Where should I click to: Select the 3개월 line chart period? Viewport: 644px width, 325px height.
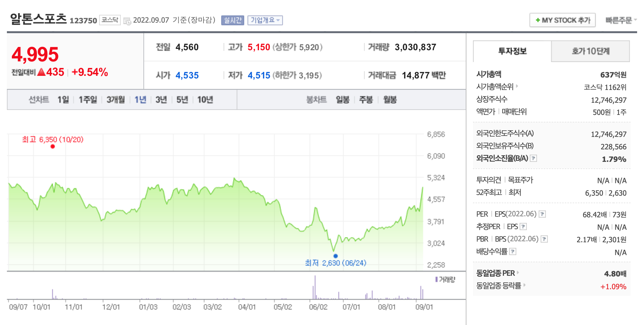(x=116, y=99)
